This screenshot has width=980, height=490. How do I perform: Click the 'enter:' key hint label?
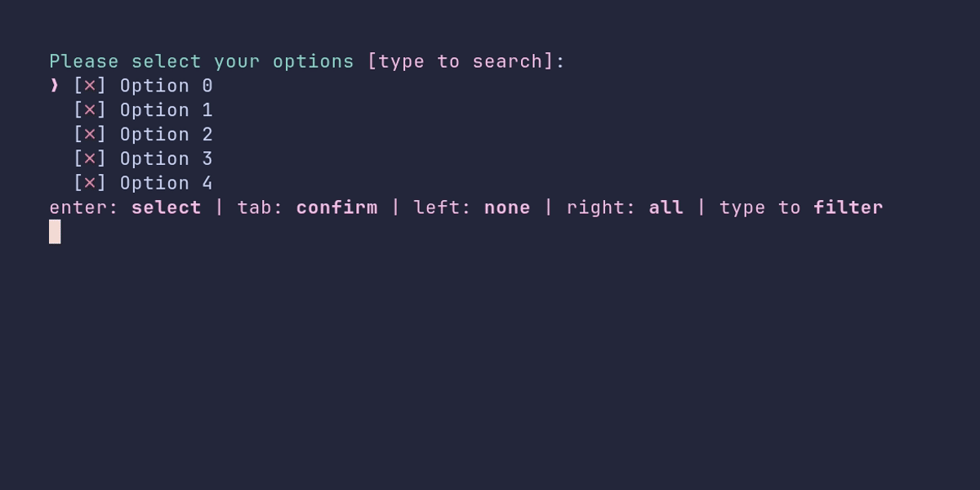click(x=84, y=207)
